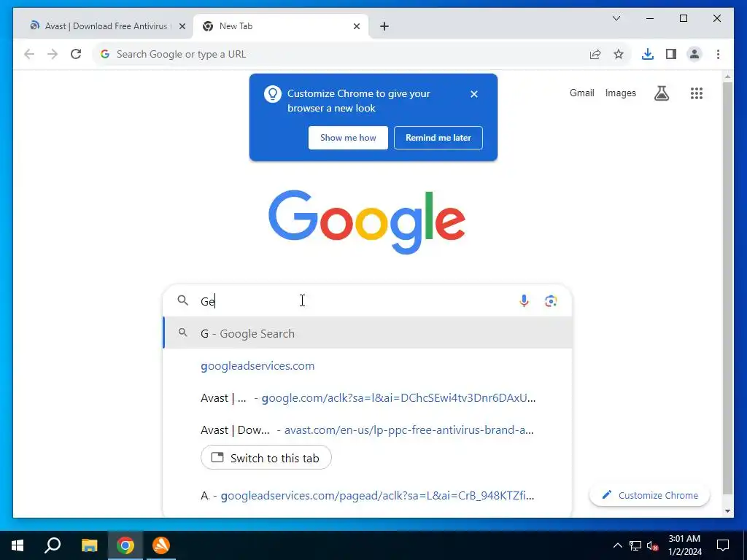Choose the googleadservices.com suggestion
The height and width of the screenshot is (560, 747).
tap(368, 366)
